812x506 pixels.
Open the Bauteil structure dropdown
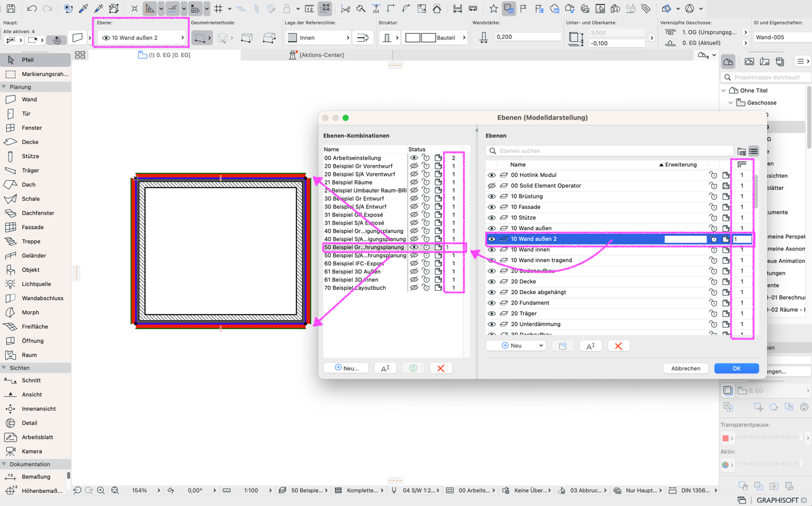(x=436, y=38)
